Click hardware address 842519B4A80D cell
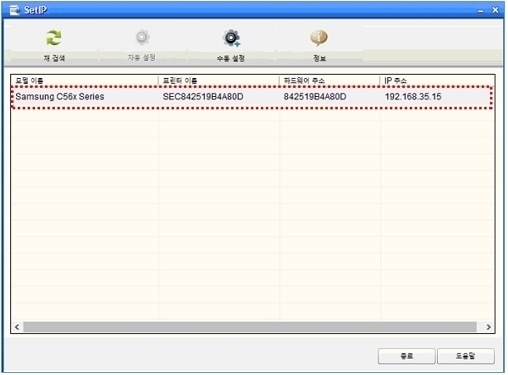Viewport: 508px width, 375px height. click(315, 97)
